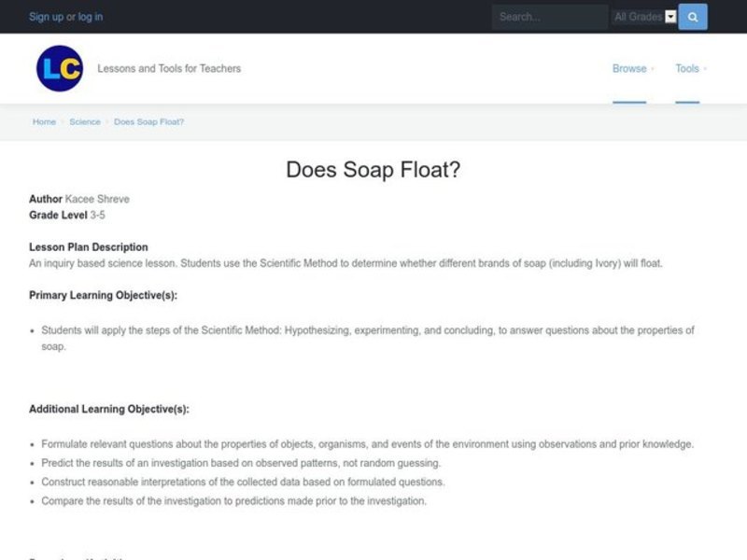The width and height of the screenshot is (747, 560).
Task: Click the dropdown arrow beside All Grades
Action: [x=669, y=17]
